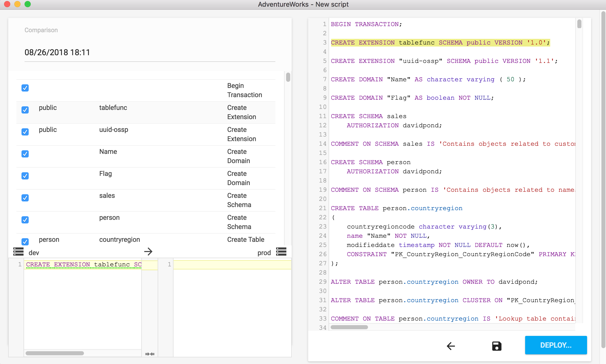Screen dimensions: 606x364
Task: Click the merge arrows icon in the diff gutter
Action: point(150,354)
